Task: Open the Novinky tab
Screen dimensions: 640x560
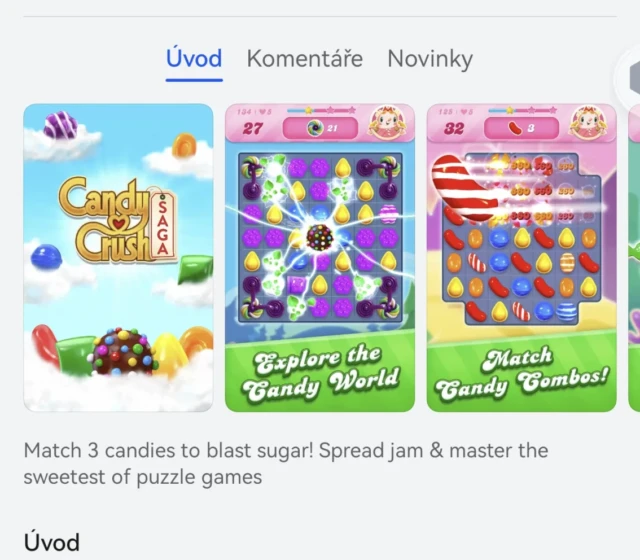Action: [x=430, y=59]
